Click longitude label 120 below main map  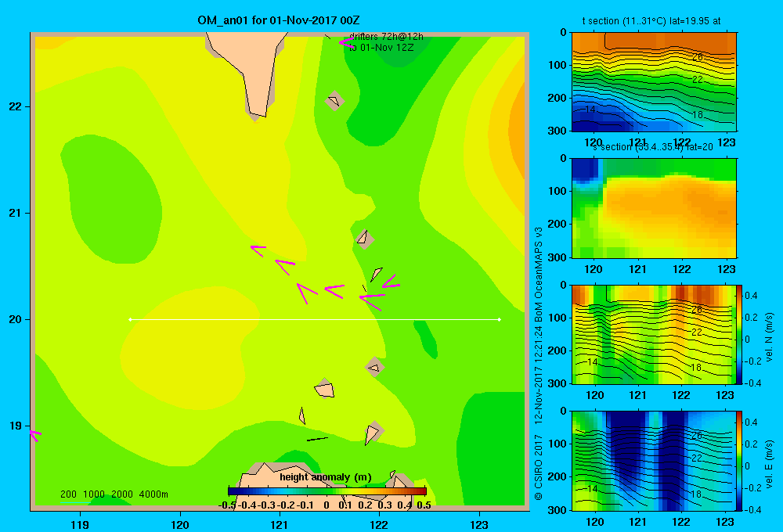click(x=180, y=524)
